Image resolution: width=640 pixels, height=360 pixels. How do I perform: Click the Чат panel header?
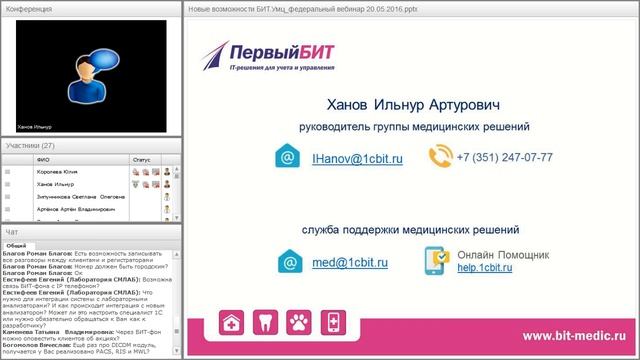tap(91, 232)
